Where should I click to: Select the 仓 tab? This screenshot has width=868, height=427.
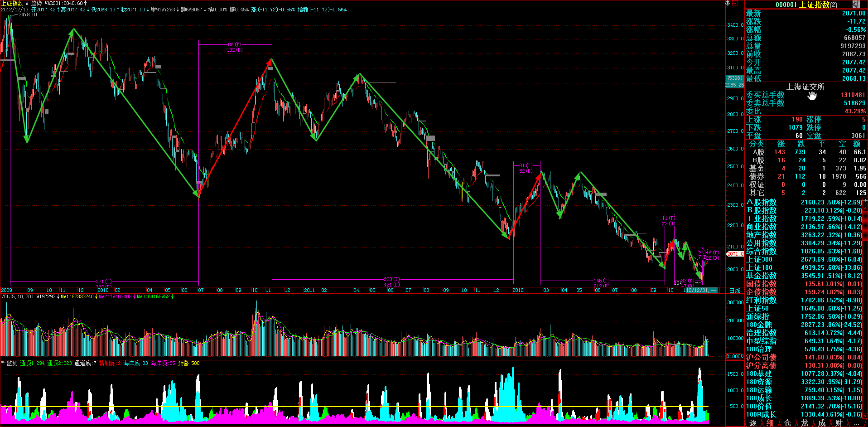[x=787, y=423]
